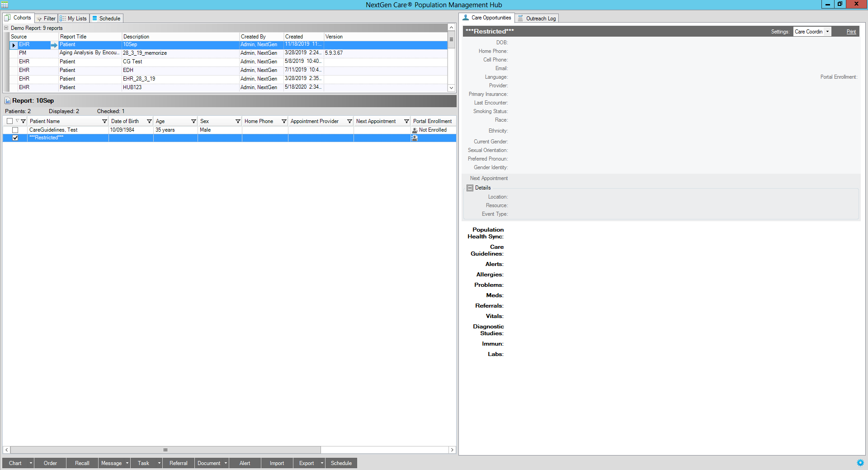The image size is (868, 470).
Task: Filter the Appointment Provider column
Action: pyautogui.click(x=349, y=121)
